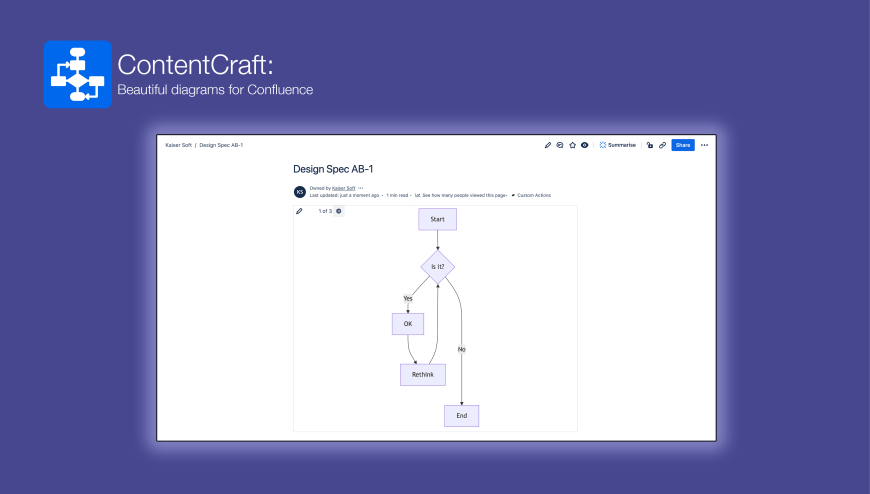Open the more actions ellipsis menu
Image resolution: width=870 pixels, height=494 pixels.
[705, 145]
